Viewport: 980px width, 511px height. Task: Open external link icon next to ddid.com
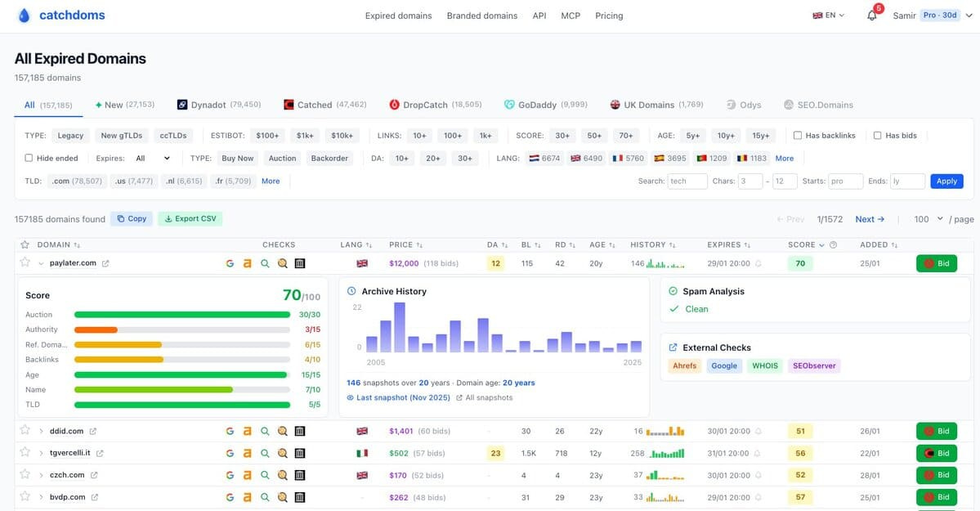point(93,431)
